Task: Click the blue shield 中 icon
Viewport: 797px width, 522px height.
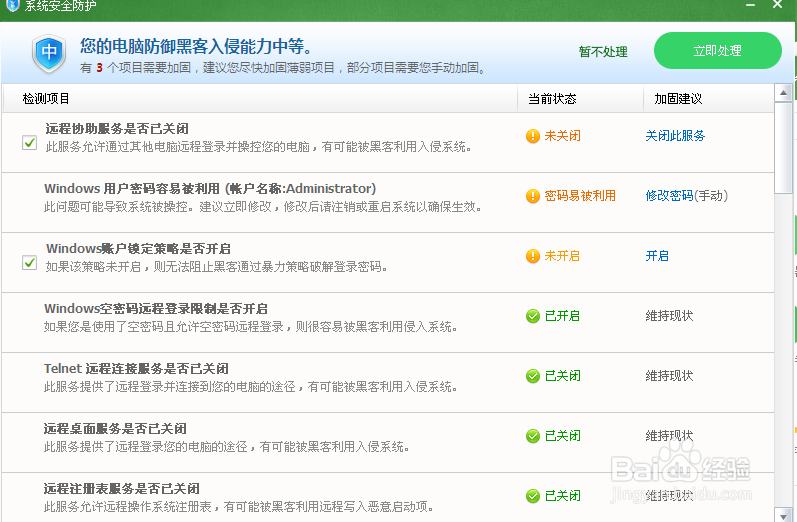Action: point(49,53)
